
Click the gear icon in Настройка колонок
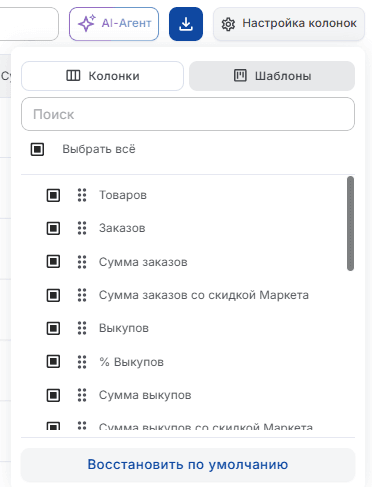click(x=228, y=24)
